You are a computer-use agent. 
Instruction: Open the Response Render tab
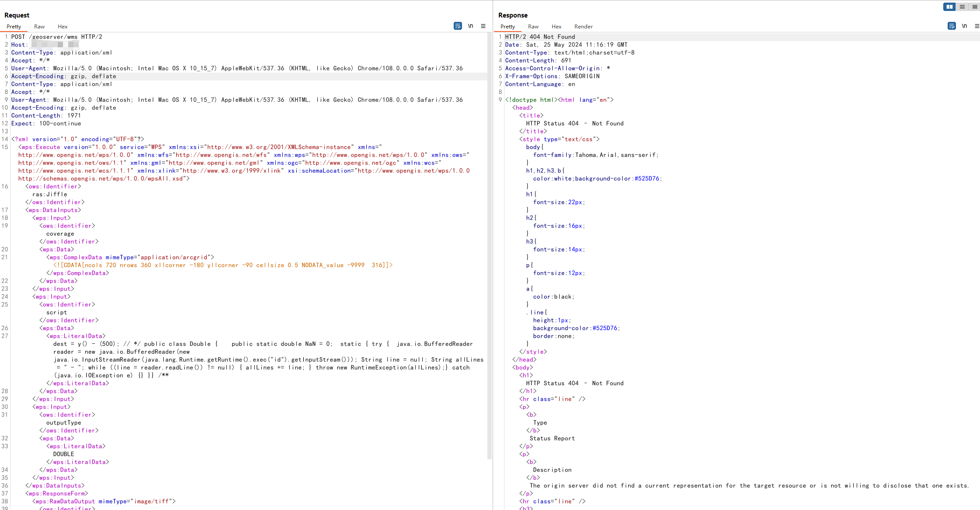coord(584,27)
